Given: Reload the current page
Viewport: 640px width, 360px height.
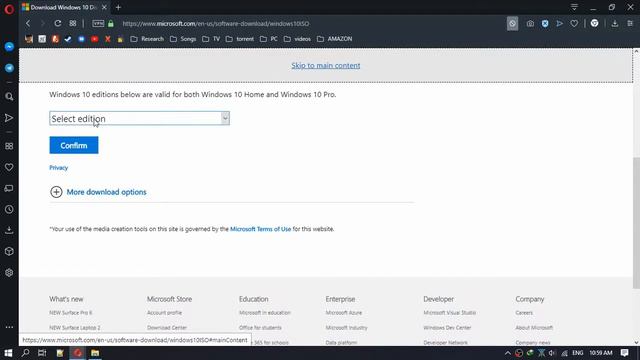Looking at the screenshot, I should [58, 24].
